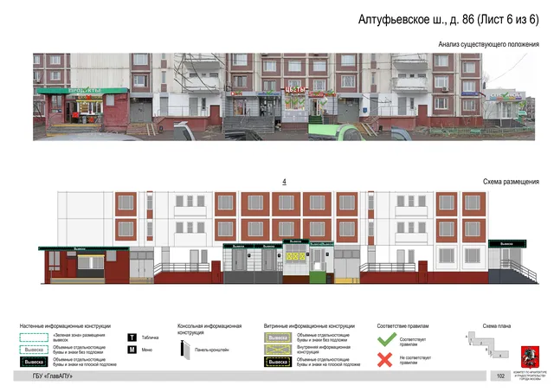The width and height of the screenshot is (554, 392).
Task: Open the Схема плана mini map
Action: (x=488, y=344)
